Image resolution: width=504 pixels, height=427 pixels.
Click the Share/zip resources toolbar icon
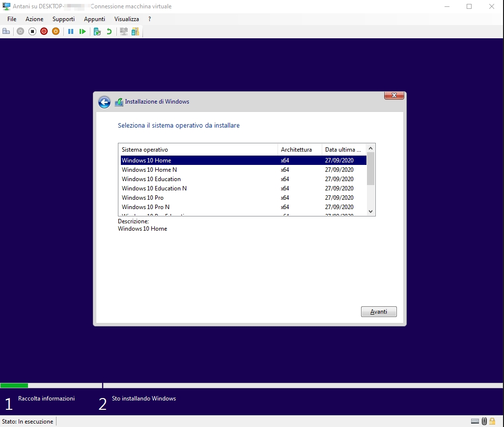135,31
